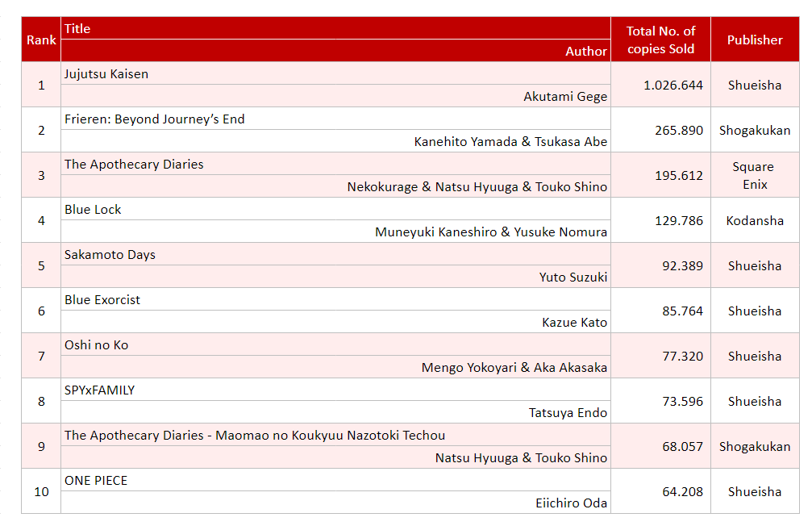Click the sales figure 68.057
The width and height of the screenshot is (812, 530).
pos(682,446)
